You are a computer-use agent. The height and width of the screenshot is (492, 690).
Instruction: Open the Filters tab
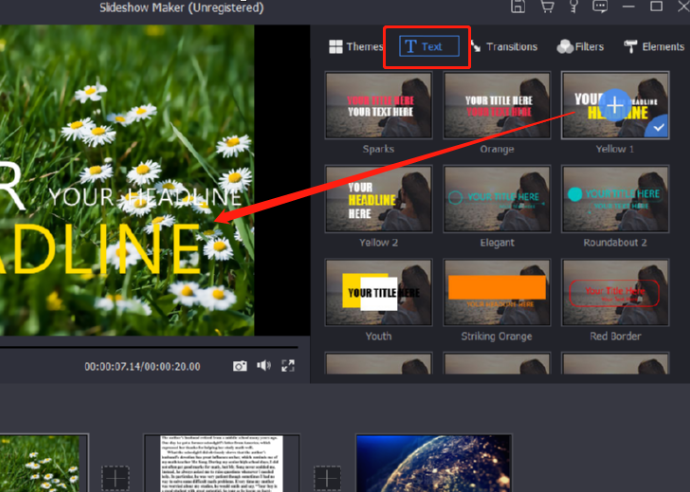click(x=580, y=47)
